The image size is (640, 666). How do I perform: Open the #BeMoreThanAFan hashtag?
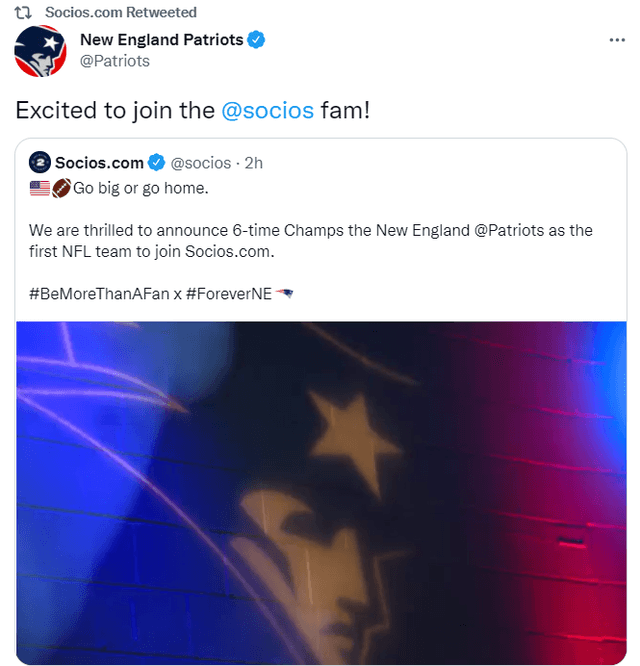pos(98,294)
